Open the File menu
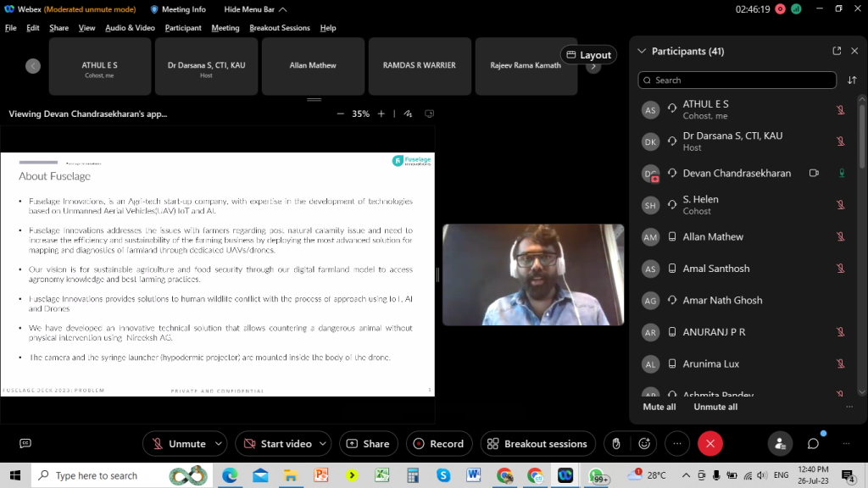The height and width of the screenshot is (488, 868). tap(10, 28)
